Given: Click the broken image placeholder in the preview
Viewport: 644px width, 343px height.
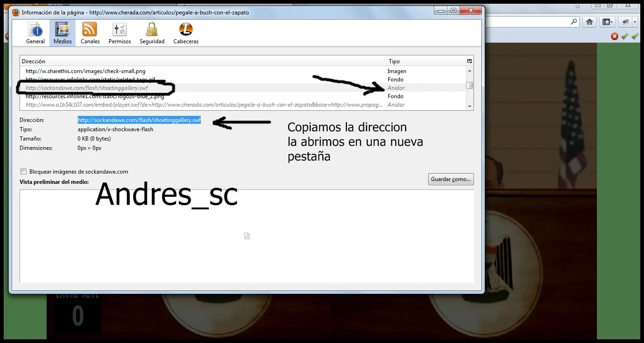Looking at the screenshot, I should tap(247, 236).
